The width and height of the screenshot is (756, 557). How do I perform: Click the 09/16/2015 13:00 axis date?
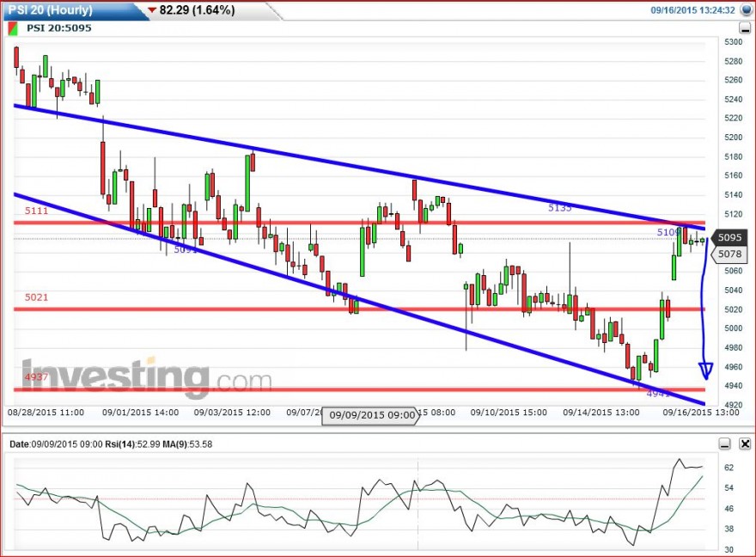point(700,413)
